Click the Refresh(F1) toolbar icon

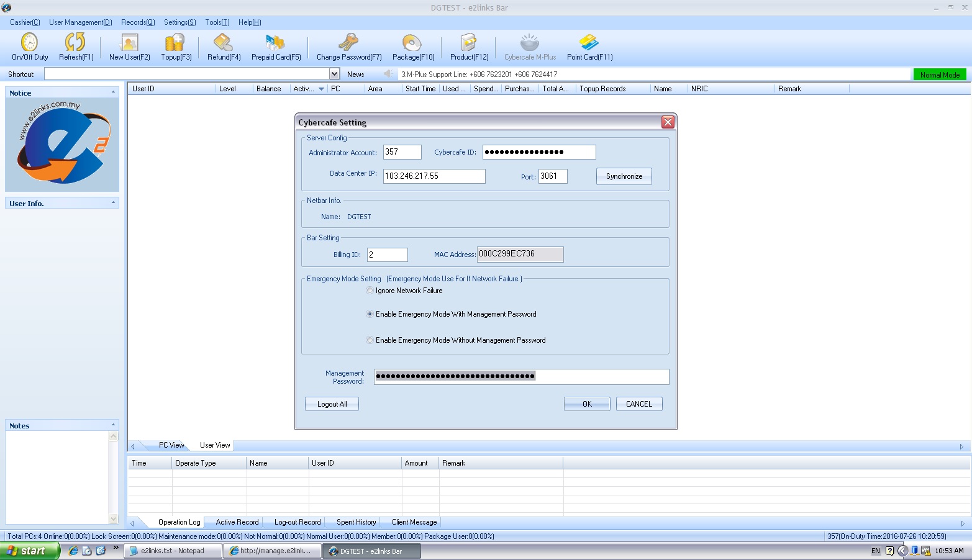pos(76,42)
